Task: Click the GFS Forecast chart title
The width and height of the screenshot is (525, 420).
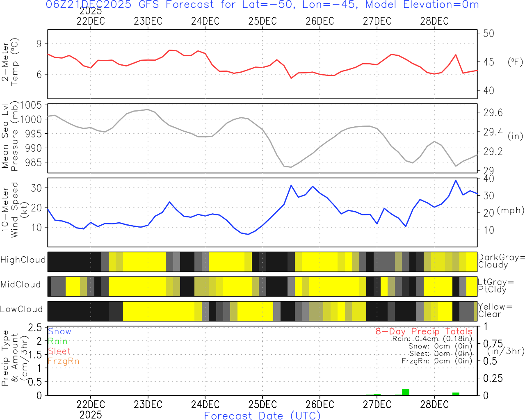Action: [262, 5]
